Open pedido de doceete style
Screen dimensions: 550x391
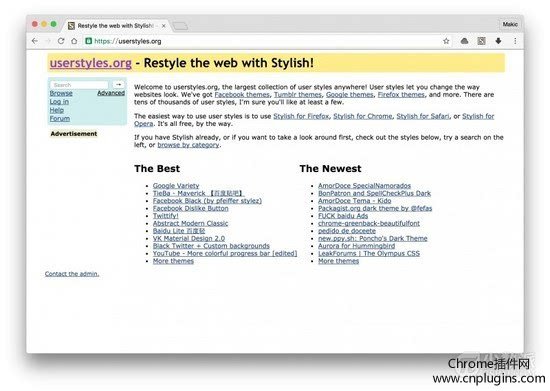347,231
